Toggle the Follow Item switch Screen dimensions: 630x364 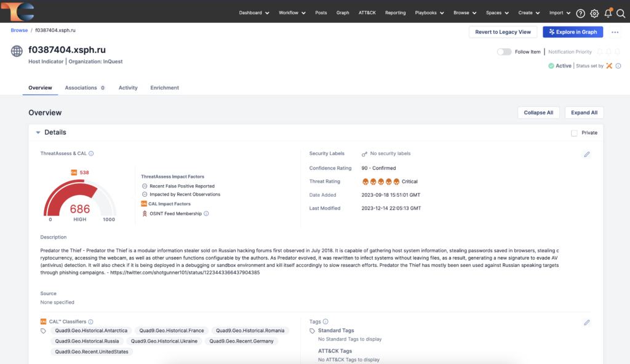(504, 52)
